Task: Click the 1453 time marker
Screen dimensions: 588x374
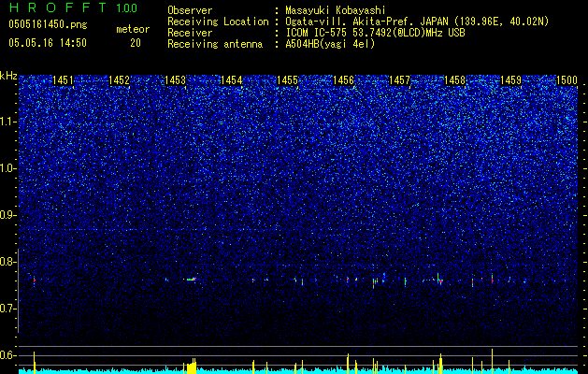Action: click(x=175, y=79)
